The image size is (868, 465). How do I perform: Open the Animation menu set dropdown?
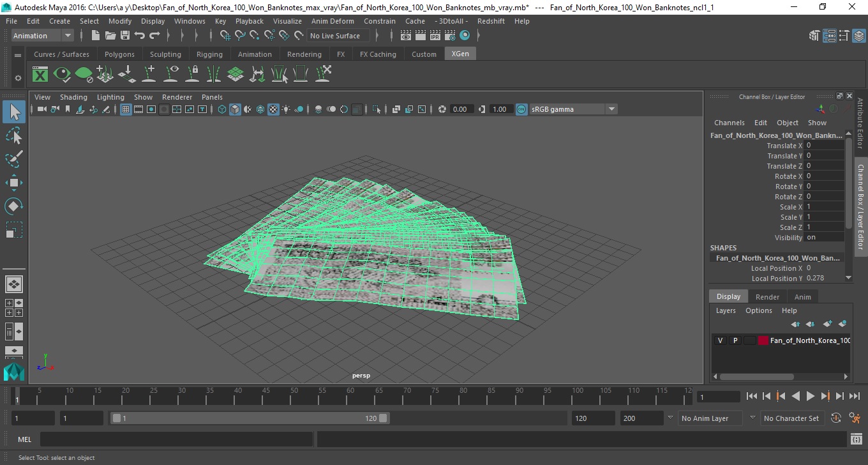[x=43, y=36]
